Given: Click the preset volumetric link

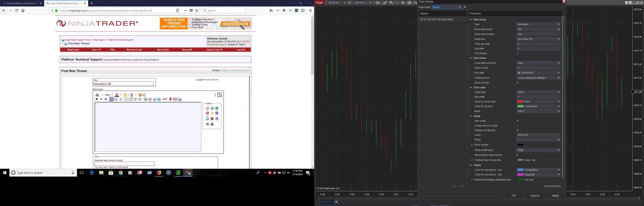Looking at the screenshot, I should (552, 186).
